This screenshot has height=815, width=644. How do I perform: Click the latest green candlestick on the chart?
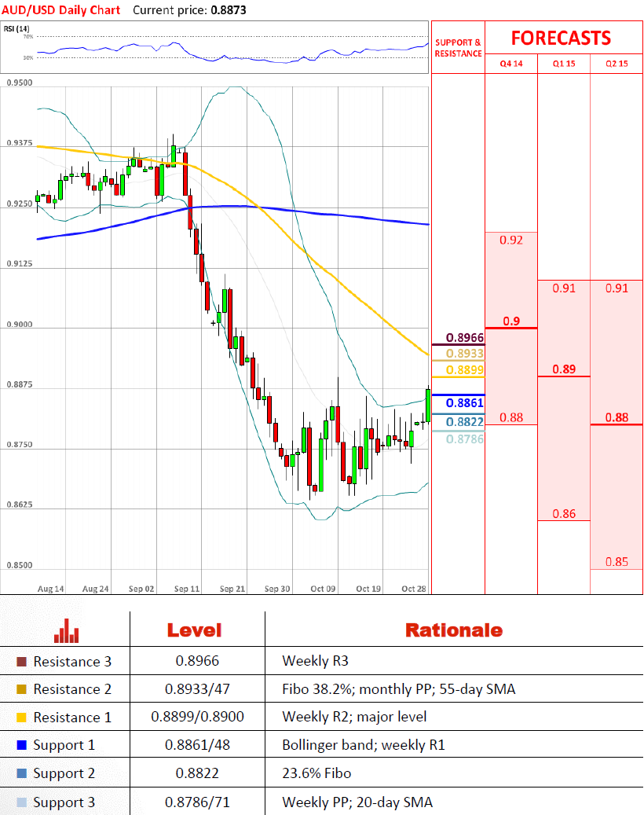[x=428, y=406]
